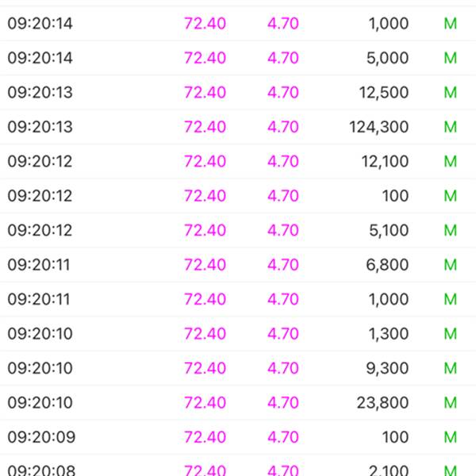The width and height of the screenshot is (476, 476).
Task: Click the 100 volume at 09:20:09
Action: click(x=395, y=437)
